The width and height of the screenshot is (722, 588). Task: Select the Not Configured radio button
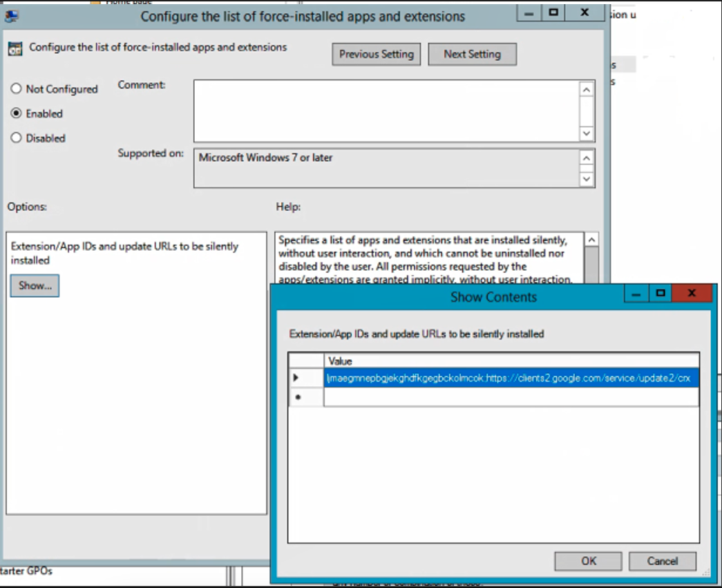point(17,89)
